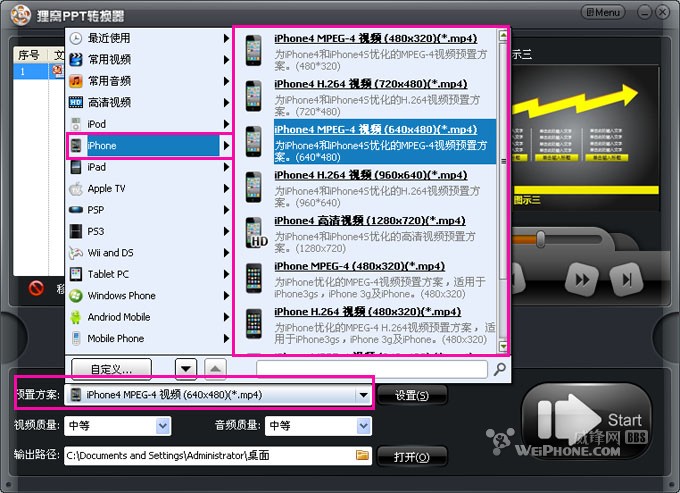Click the folder browse icon in output path
680x493 pixels.
coord(363,455)
